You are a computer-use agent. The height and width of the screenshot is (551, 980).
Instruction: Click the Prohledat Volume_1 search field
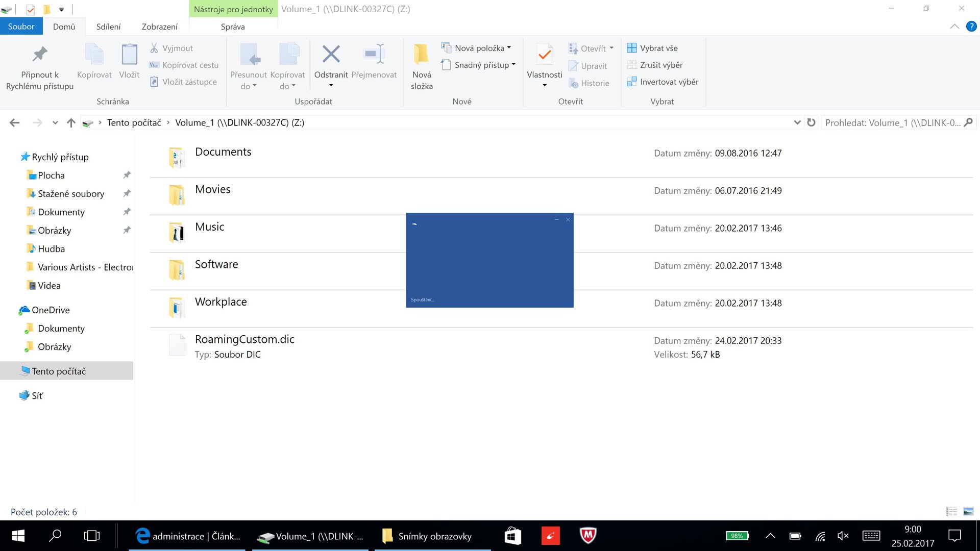point(892,122)
